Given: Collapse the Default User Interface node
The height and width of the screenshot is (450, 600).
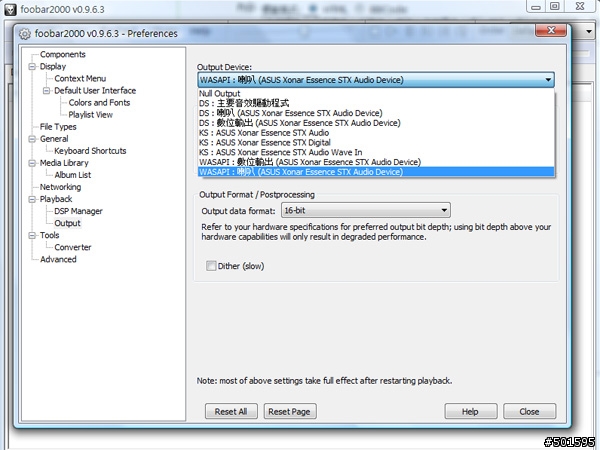Looking at the screenshot, I should [46, 91].
